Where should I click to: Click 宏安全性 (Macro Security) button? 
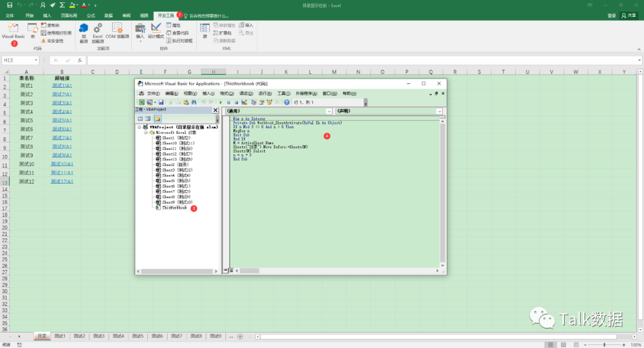click(x=52, y=41)
